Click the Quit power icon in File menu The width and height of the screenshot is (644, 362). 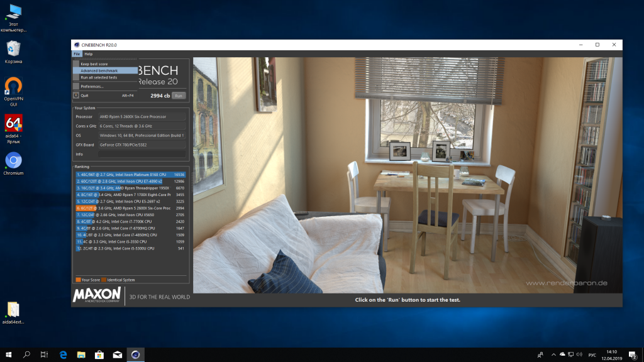pyautogui.click(x=76, y=96)
